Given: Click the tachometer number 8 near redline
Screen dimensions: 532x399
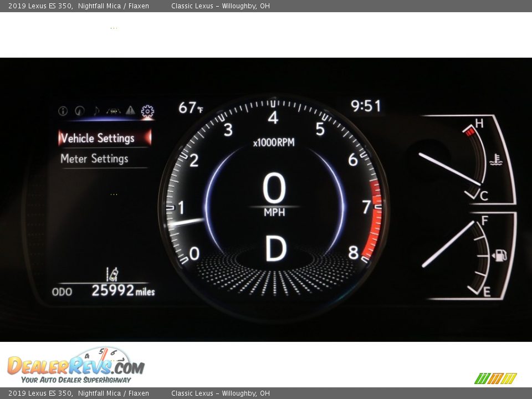Looking at the screenshot, I should tap(353, 253).
